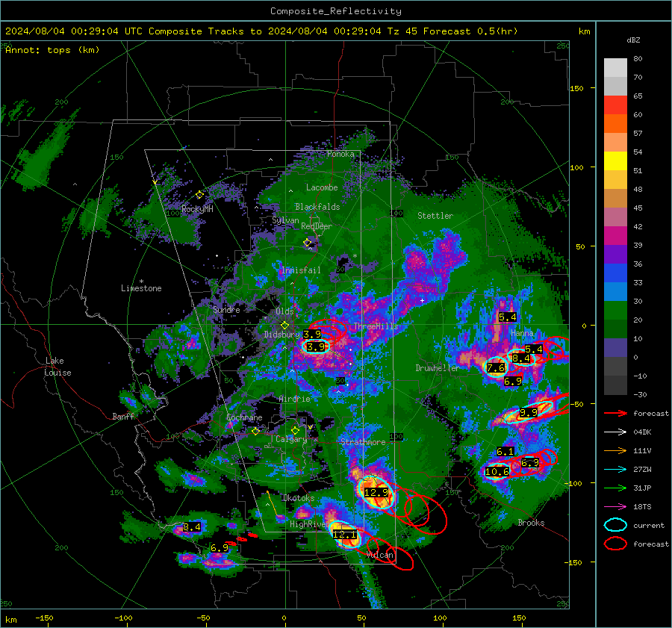Click the Strathmore city label
672x628 pixels.
pos(363,442)
